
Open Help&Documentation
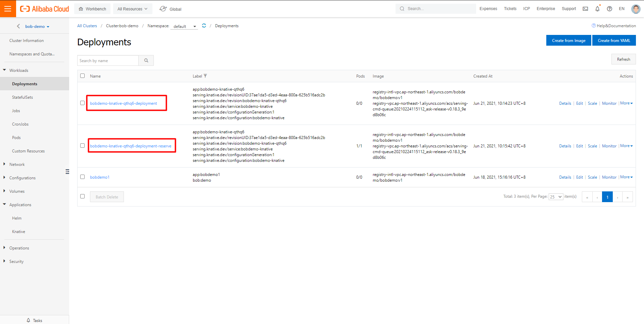[x=613, y=26]
